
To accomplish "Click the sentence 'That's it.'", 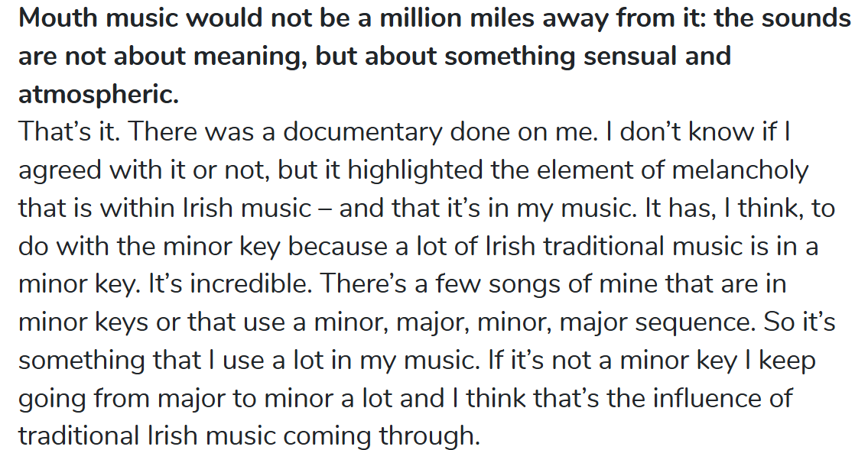I will click(x=69, y=132).
